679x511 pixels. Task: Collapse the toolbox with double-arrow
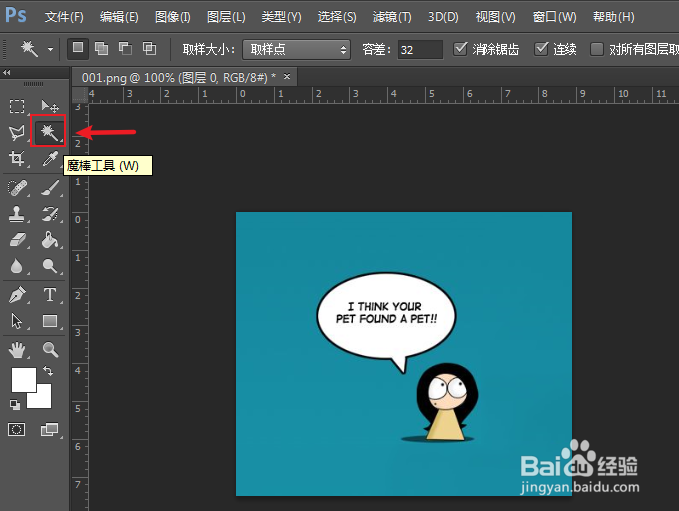6,72
